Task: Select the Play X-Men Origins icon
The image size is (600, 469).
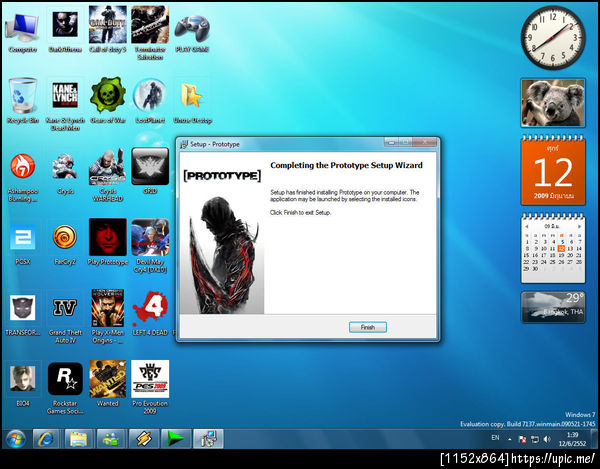Action: coord(108,317)
